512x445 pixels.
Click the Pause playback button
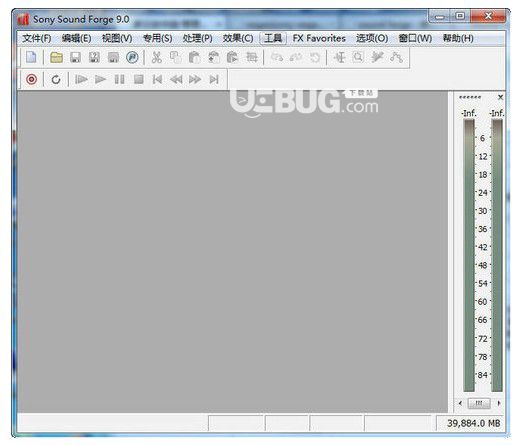pos(119,79)
